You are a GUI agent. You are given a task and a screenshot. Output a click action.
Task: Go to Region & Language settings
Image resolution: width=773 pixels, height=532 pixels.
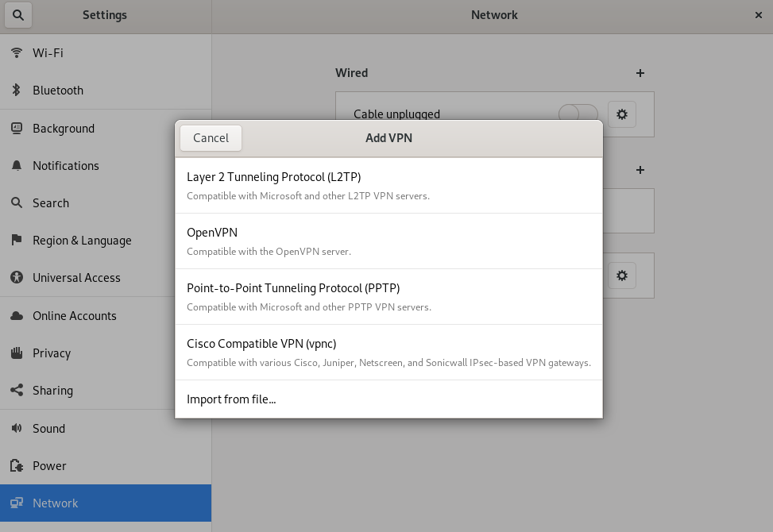(82, 241)
